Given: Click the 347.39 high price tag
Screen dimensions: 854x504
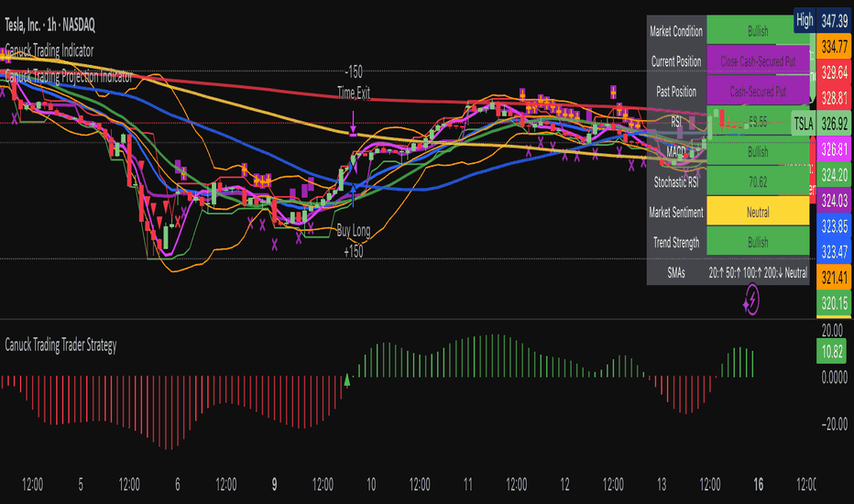Looking at the screenshot, I should click(x=835, y=21).
